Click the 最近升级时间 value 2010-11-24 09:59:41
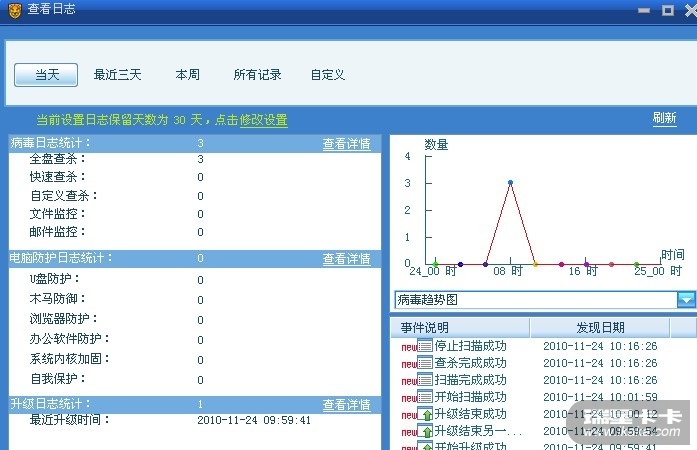The width and height of the screenshot is (697, 450). click(254, 420)
